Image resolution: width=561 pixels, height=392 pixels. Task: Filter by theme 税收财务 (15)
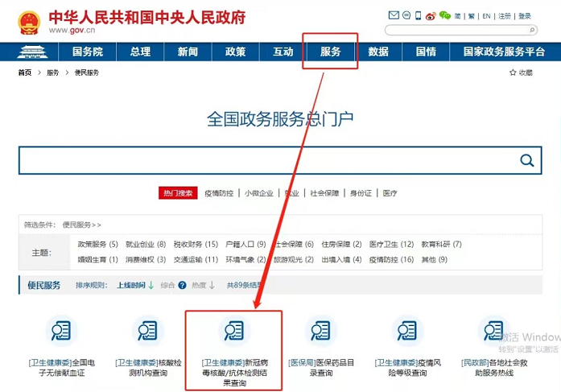tap(196, 244)
